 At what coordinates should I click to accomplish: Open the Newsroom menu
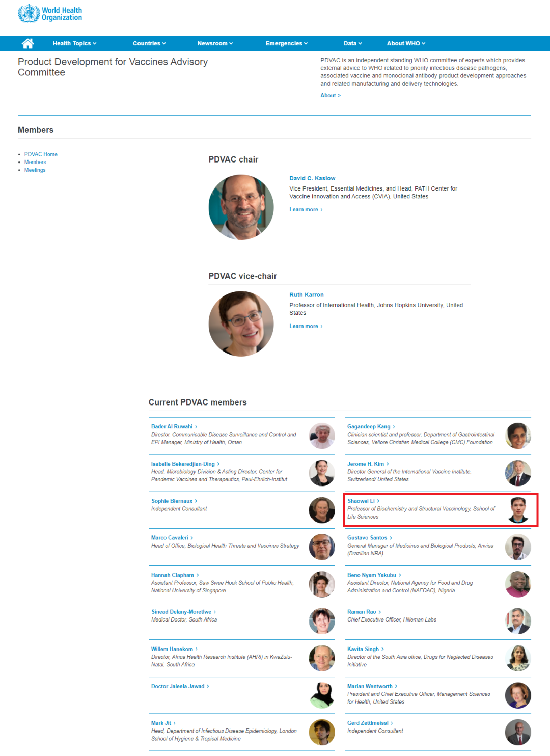(x=215, y=43)
